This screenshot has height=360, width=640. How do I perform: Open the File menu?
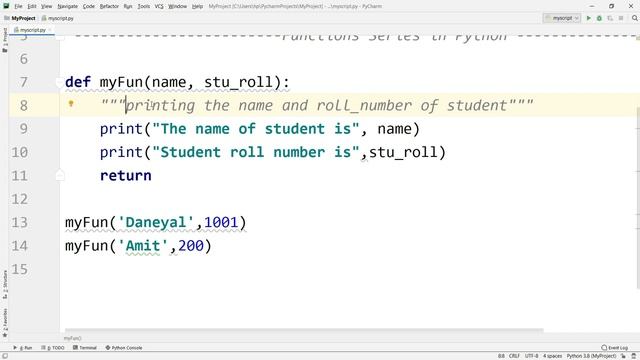coord(18,6)
